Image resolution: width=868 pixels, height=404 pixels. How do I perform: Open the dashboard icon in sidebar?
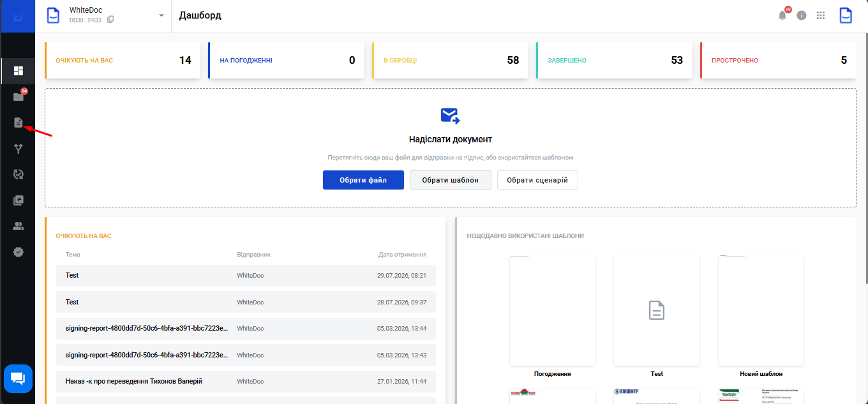click(18, 71)
